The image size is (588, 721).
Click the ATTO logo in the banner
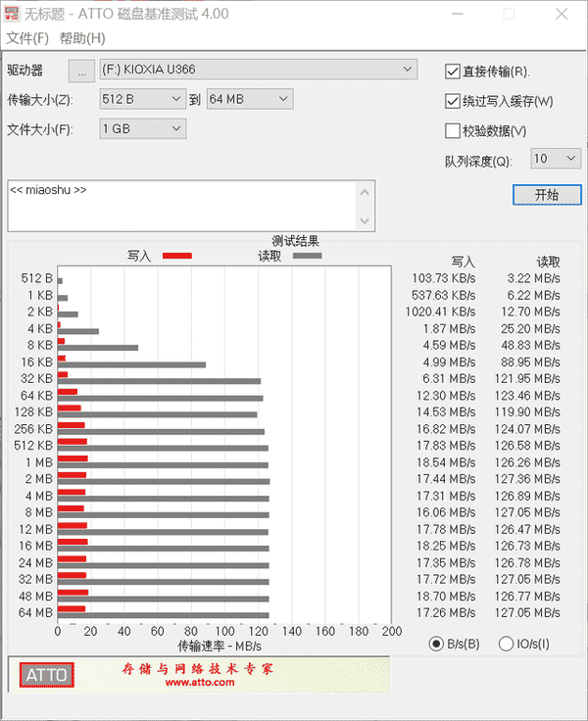[46, 675]
